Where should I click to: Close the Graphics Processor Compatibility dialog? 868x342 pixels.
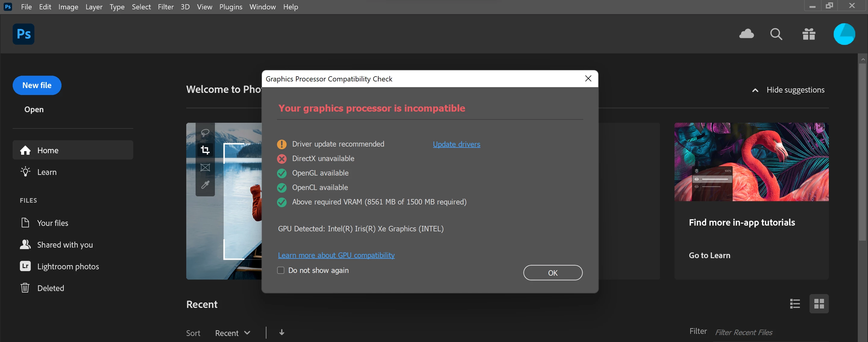tap(588, 79)
